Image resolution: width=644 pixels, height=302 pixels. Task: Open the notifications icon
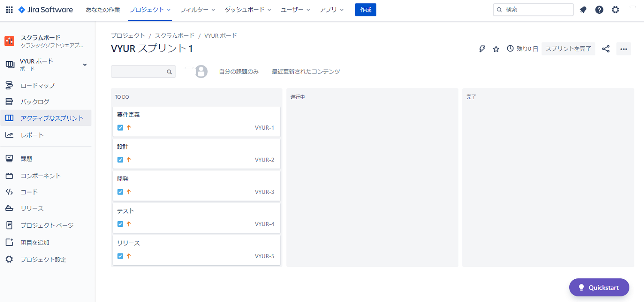[583, 10]
